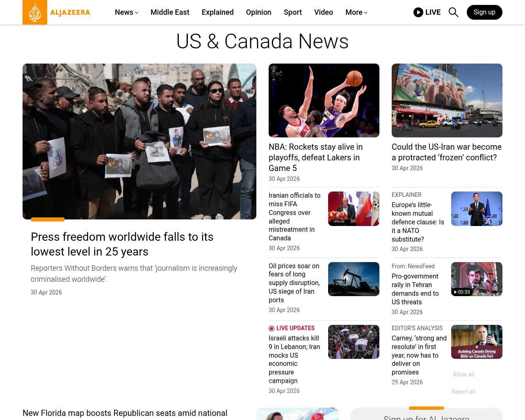This screenshot has height=420, width=525.
Task: Navigate to the Sport section
Action: 292,12
